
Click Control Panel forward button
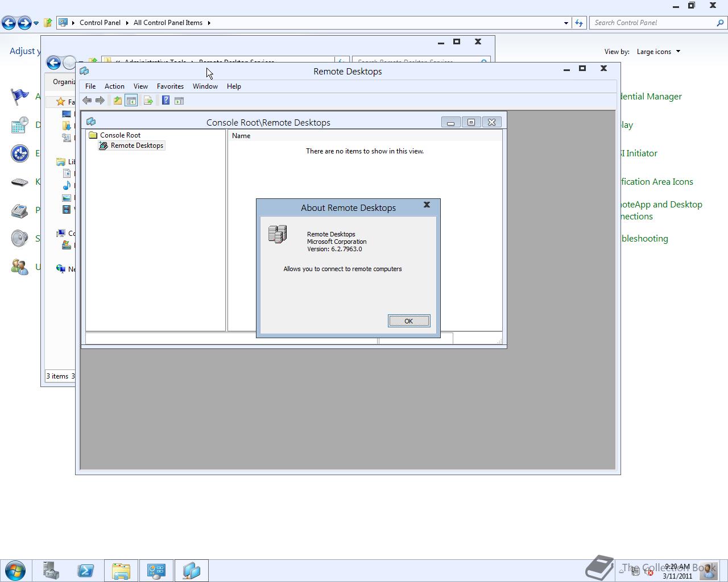pyautogui.click(x=24, y=23)
